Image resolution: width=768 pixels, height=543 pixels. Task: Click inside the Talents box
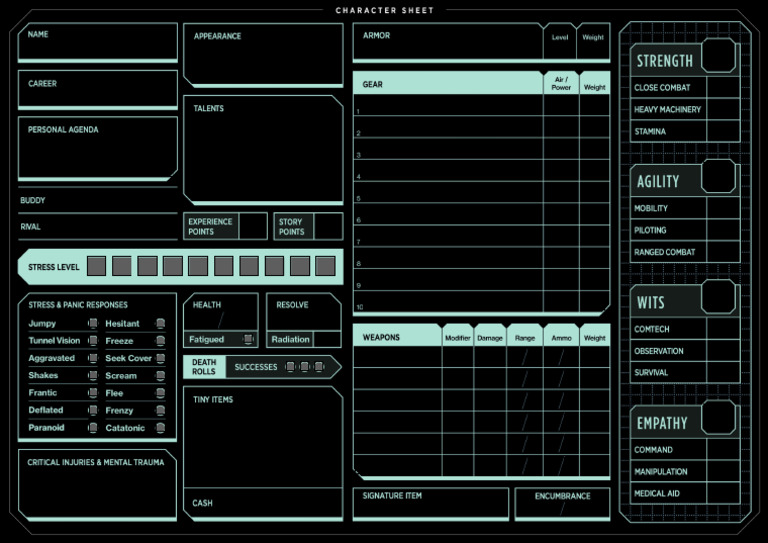[x=264, y=149]
